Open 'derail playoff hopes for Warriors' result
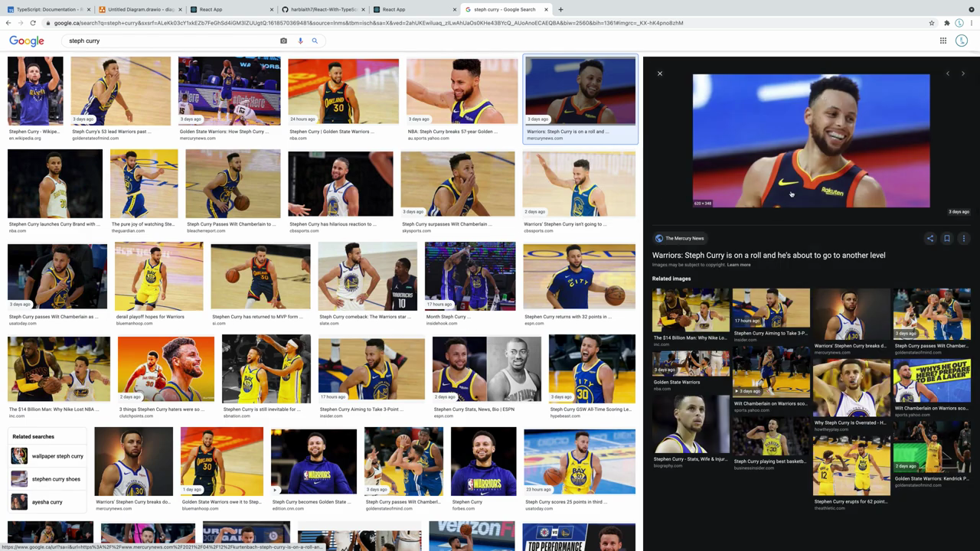Screen dimensions: 980x551 158,276
